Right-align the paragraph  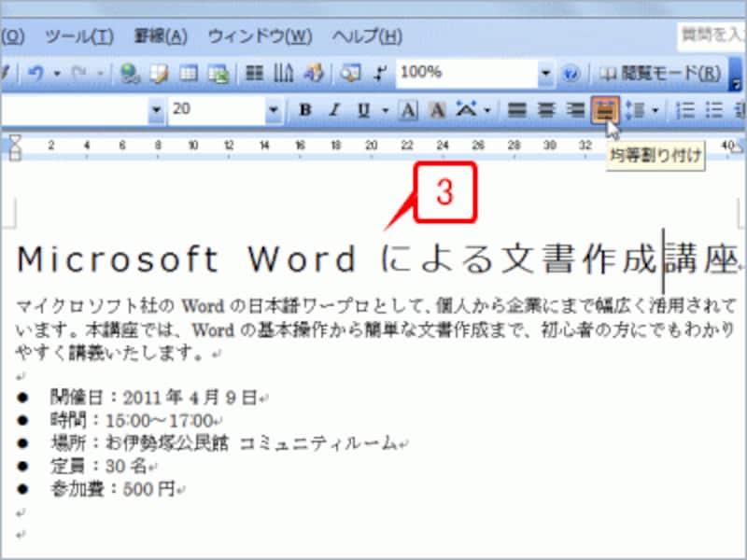pos(575,110)
